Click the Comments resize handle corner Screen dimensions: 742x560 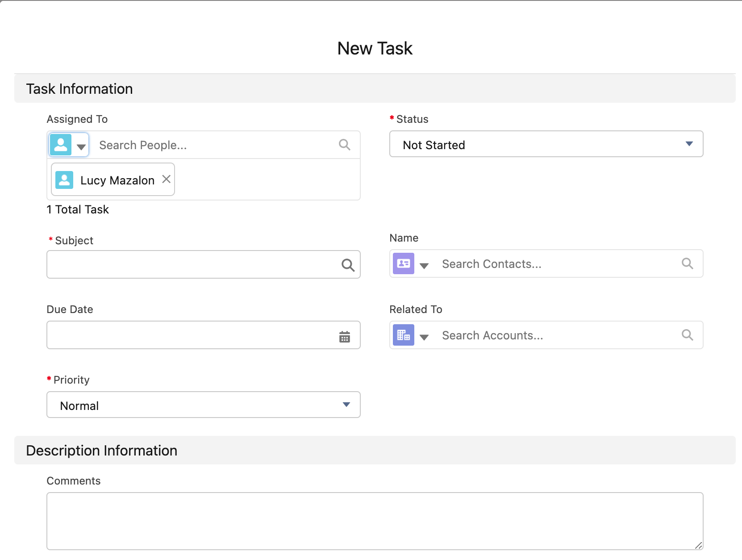(699, 545)
